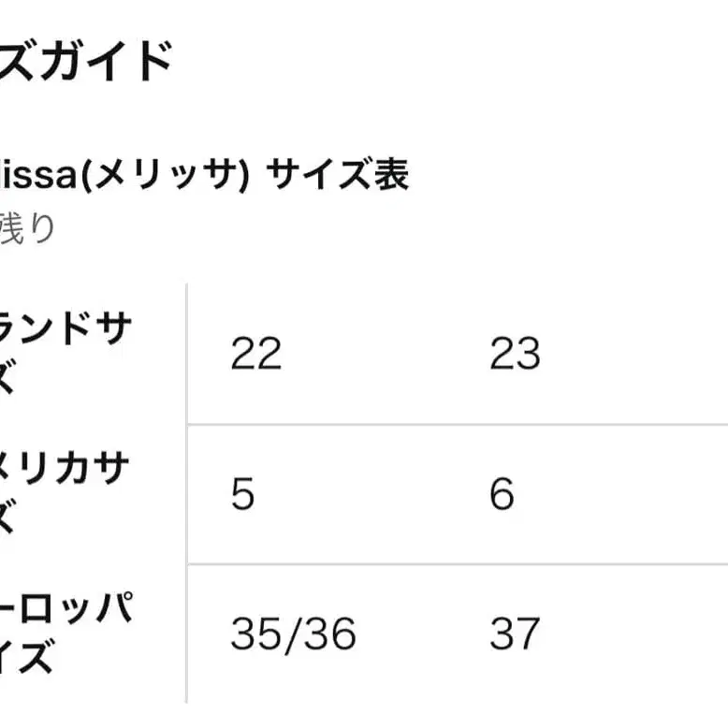Screen dimensions: 728x728
Task: Click the divider line between 22 and 5
Action: point(328,424)
